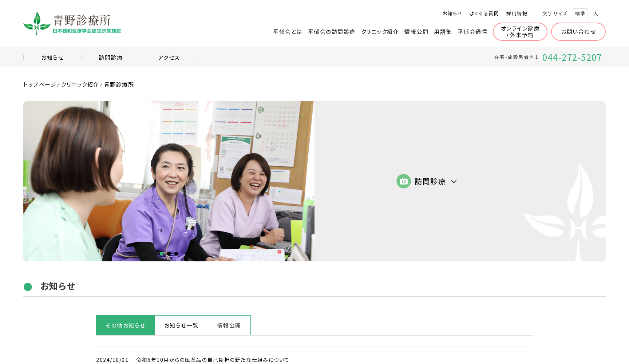Open the 情報公開 tab in news section
The width and height of the screenshot is (629, 364).
point(229,325)
